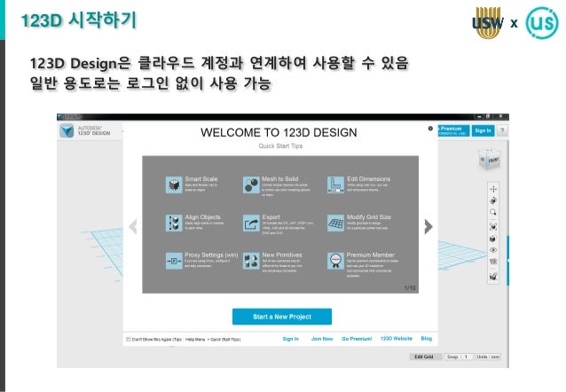Close the welcome dialog with small x
This screenshot has height=392, width=566.
coord(430,128)
